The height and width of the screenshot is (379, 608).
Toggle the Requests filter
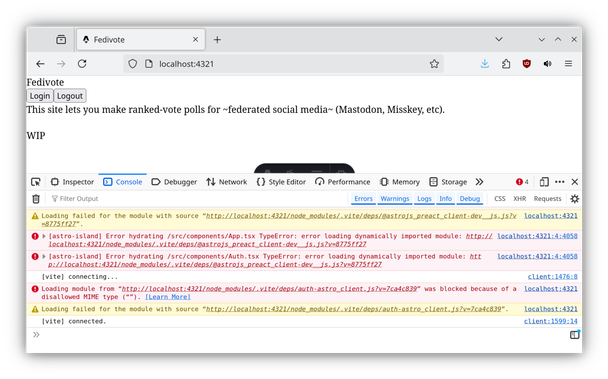coord(548,199)
